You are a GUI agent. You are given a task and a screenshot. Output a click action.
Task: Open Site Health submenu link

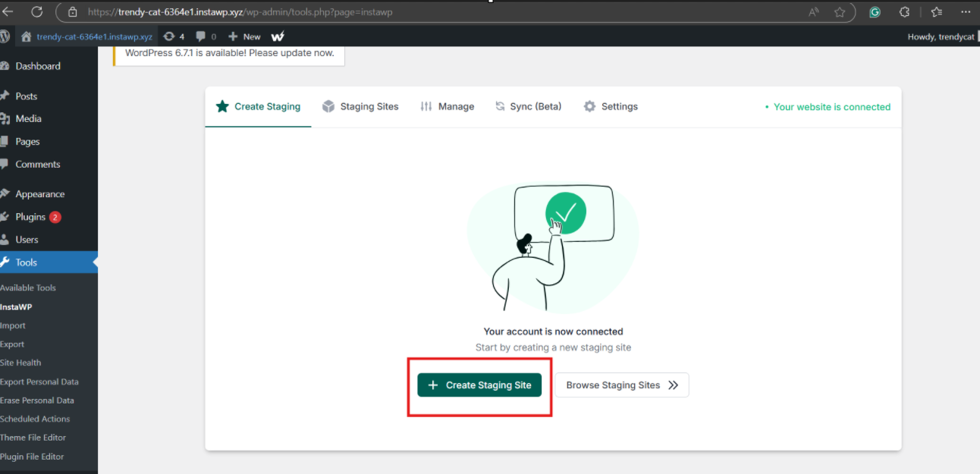click(x=20, y=363)
